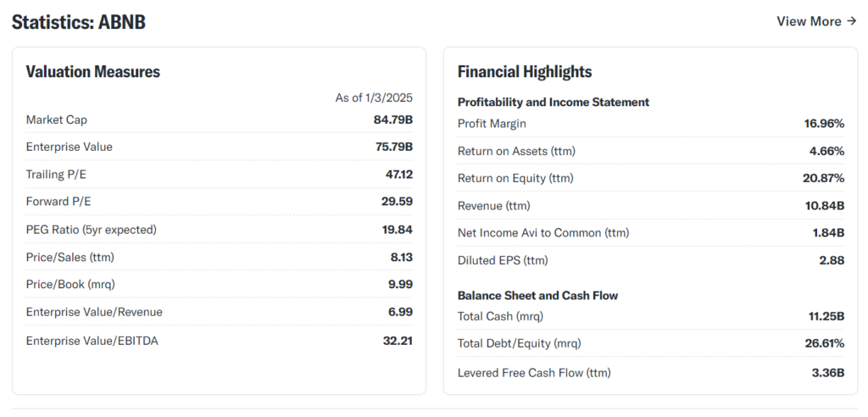Click the 8.13 price/sales value
The width and height of the screenshot is (868, 417).
point(401,257)
